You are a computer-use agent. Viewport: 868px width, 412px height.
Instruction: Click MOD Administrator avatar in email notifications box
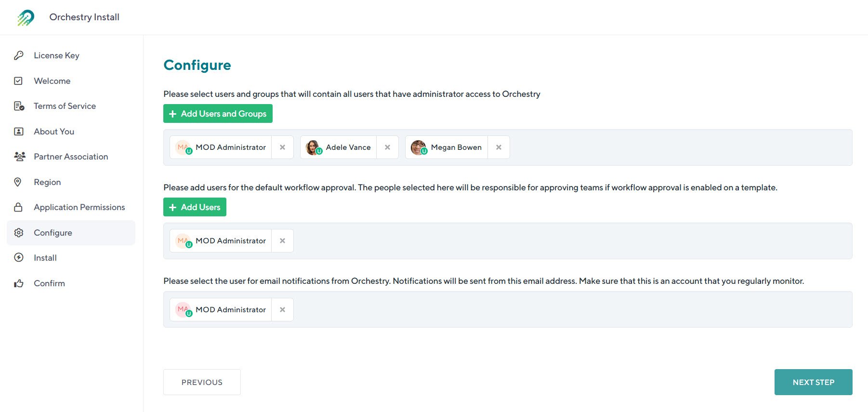pyautogui.click(x=183, y=309)
